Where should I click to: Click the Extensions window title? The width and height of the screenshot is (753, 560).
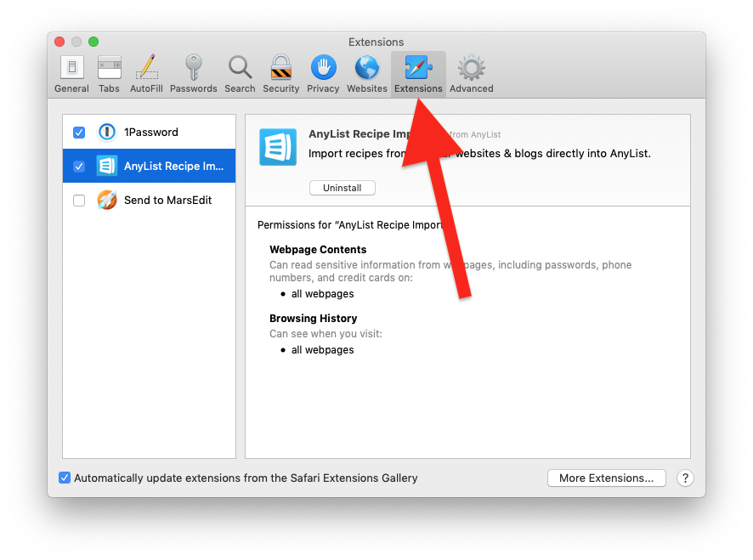click(x=376, y=42)
